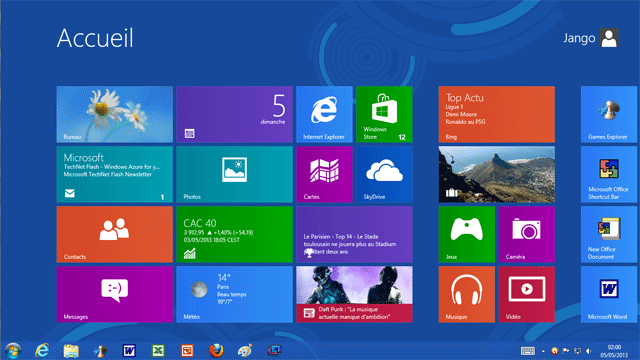
Task: Open the Daft Punk news tile
Action: pyautogui.click(x=354, y=294)
